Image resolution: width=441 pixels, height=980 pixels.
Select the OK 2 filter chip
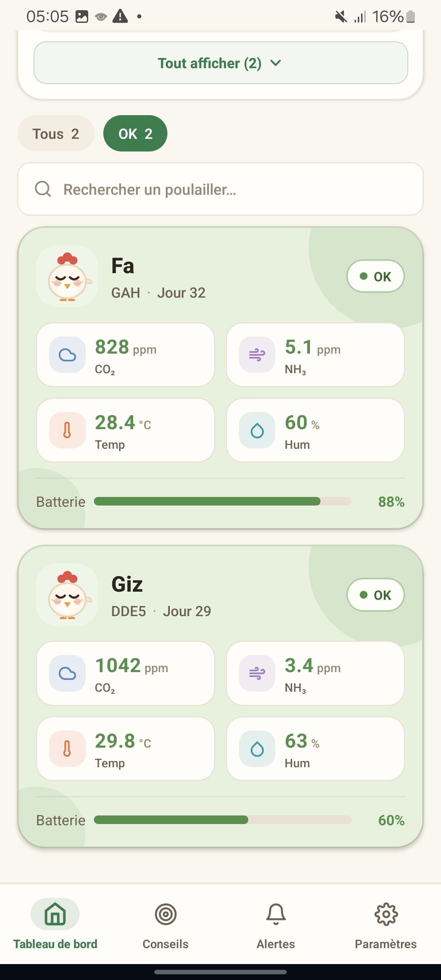point(135,134)
